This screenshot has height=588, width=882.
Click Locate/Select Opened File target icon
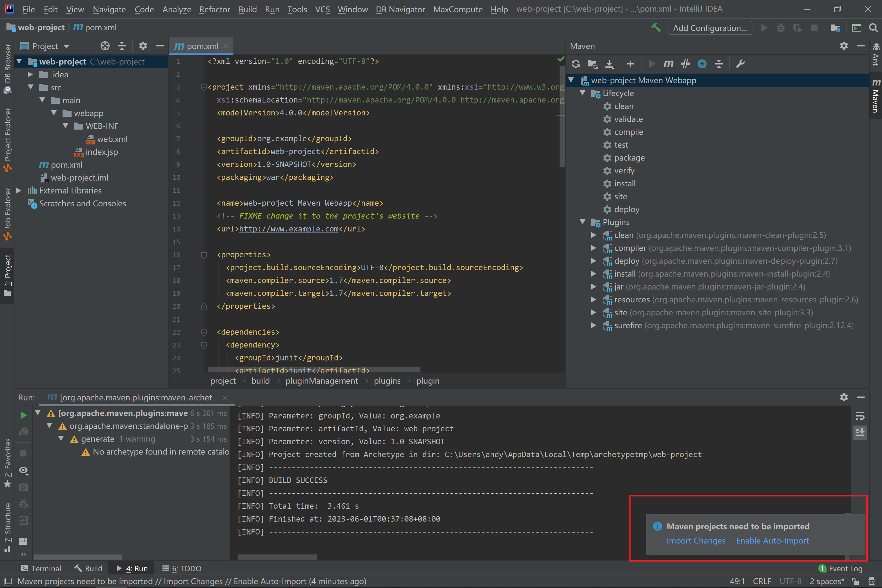point(105,46)
